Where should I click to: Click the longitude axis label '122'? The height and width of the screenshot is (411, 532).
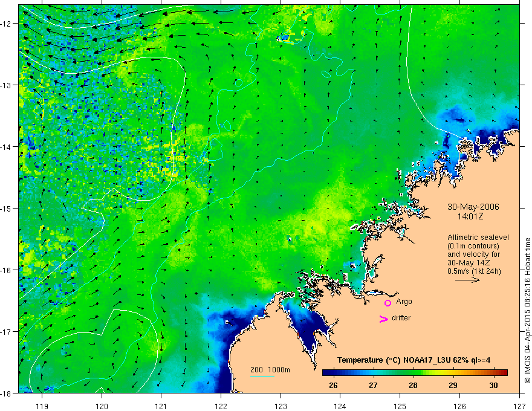221,406
